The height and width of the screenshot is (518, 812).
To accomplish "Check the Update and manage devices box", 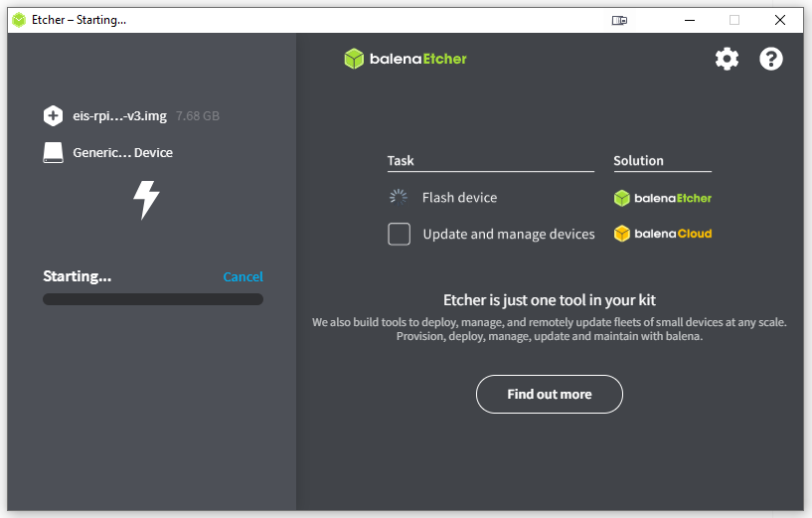I will 399,235.
